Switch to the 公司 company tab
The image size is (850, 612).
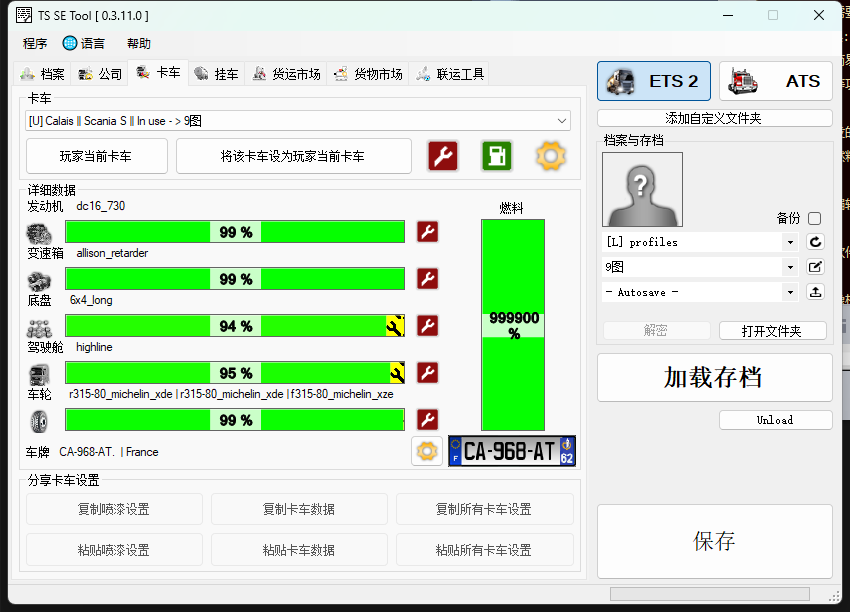tap(100, 74)
